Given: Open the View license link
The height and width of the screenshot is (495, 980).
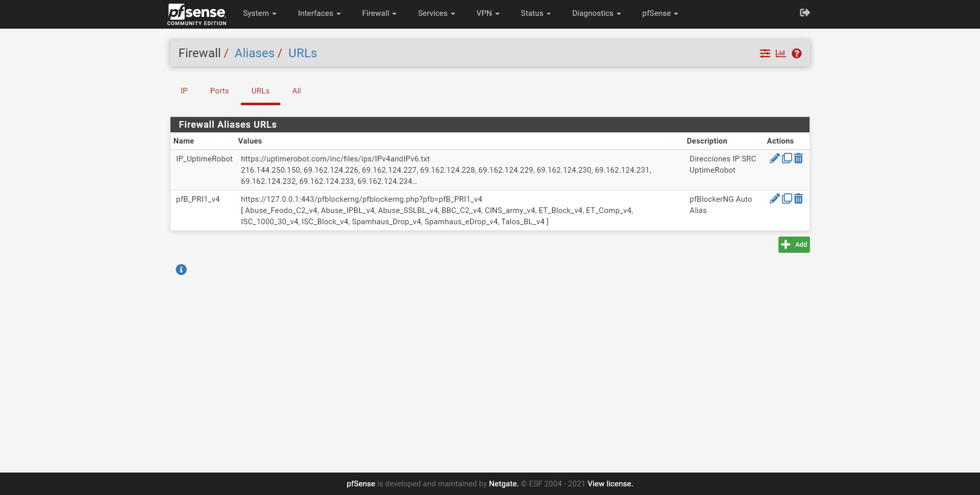Looking at the screenshot, I should [610, 484].
